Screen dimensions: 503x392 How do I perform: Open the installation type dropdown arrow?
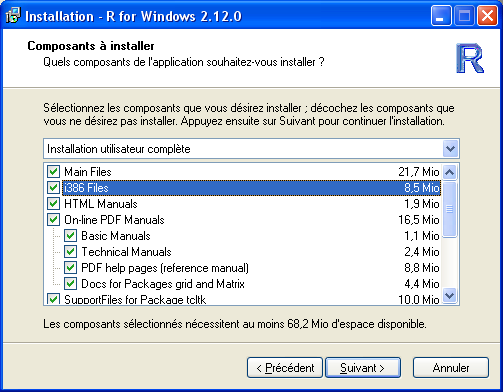coord(450,149)
